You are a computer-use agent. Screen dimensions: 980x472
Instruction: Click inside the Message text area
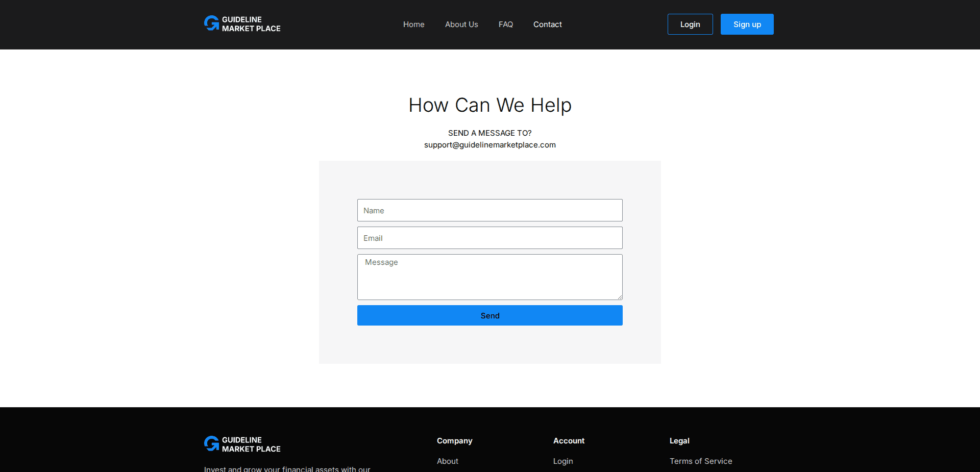[489, 277]
